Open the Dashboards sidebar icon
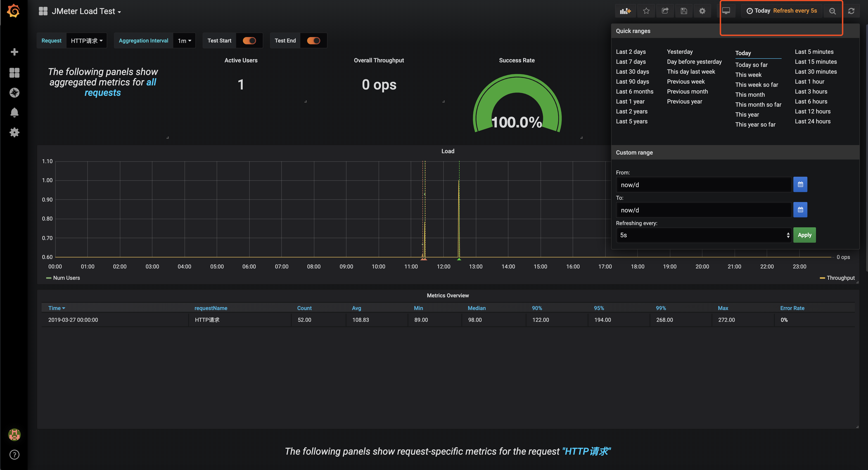The width and height of the screenshot is (868, 470). tap(14, 72)
